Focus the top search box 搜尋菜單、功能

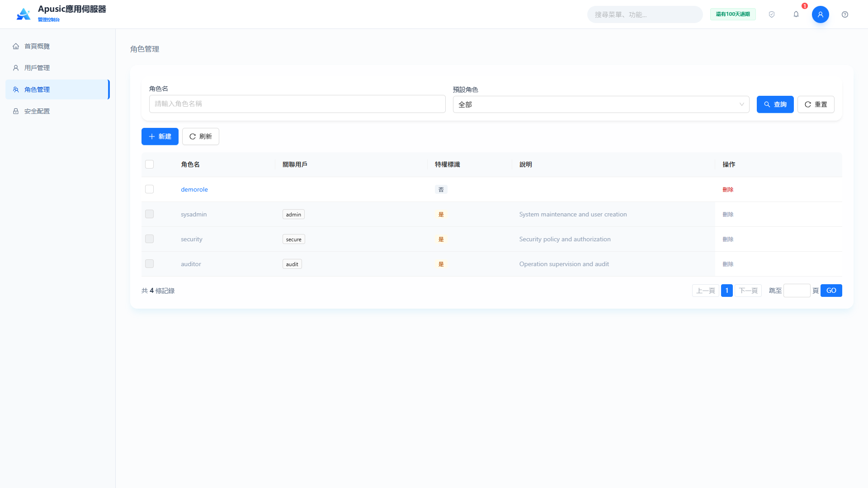pyautogui.click(x=645, y=14)
